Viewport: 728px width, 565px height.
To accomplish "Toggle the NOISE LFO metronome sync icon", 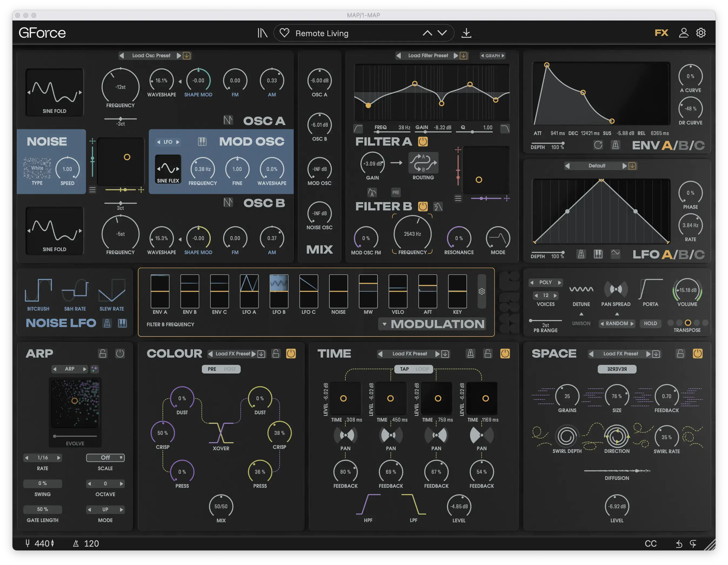I will coord(107,323).
